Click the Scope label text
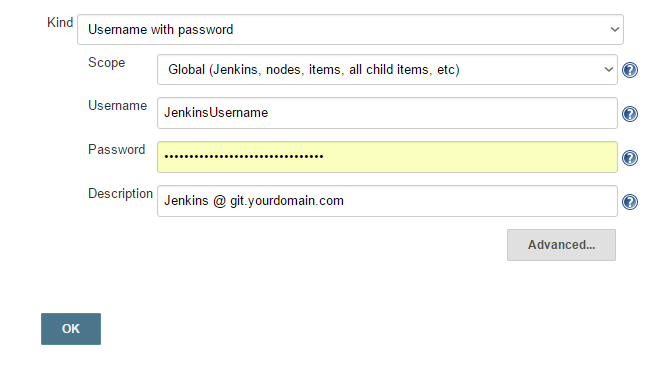The image size is (652, 369). [106, 63]
